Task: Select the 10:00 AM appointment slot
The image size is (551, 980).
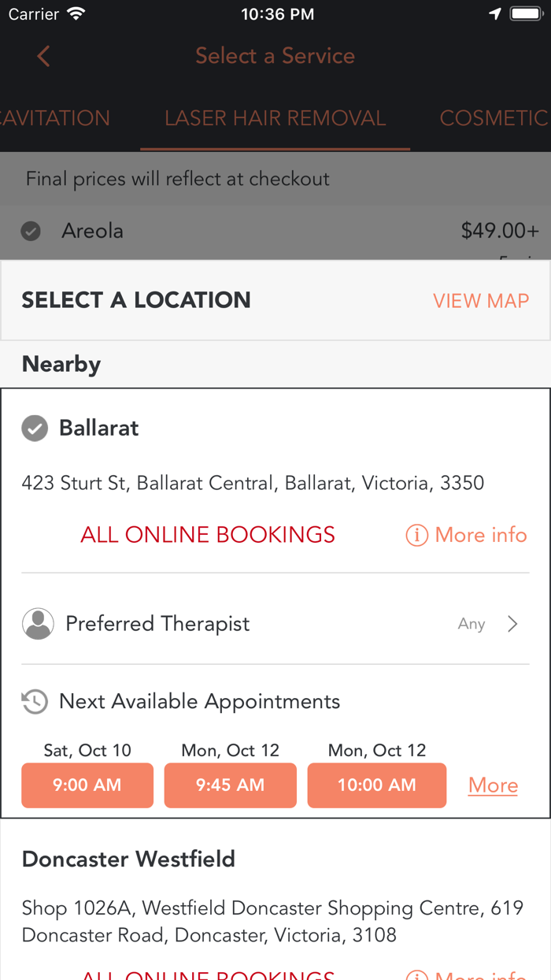Action: tap(377, 785)
